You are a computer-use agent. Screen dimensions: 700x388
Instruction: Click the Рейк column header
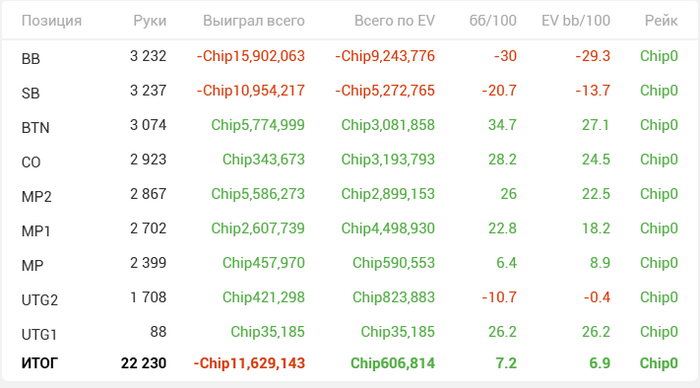point(661,21)
